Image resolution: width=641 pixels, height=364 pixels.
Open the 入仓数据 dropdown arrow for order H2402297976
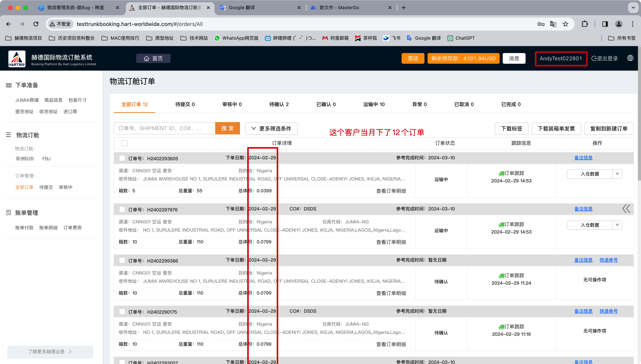click(x=617, y=225)
